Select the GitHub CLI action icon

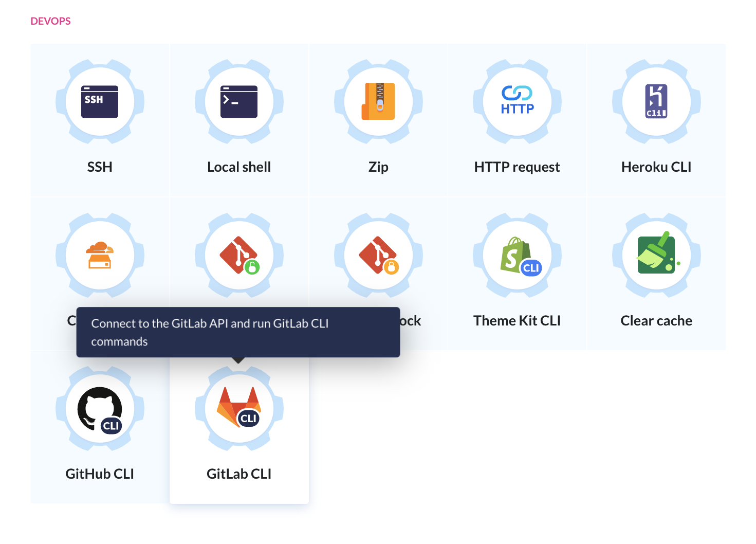[x=99, y=408]
